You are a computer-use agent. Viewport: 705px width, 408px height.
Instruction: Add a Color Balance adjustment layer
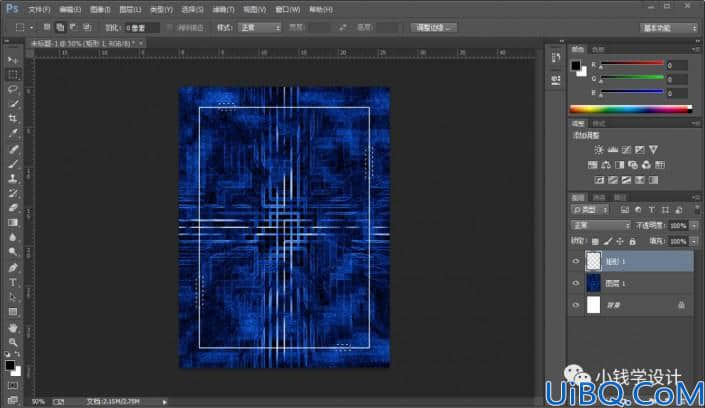606,165
